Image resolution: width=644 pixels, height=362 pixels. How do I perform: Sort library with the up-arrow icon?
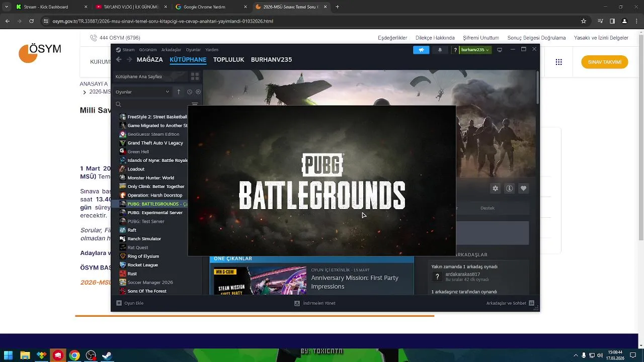tap(179, 92)
